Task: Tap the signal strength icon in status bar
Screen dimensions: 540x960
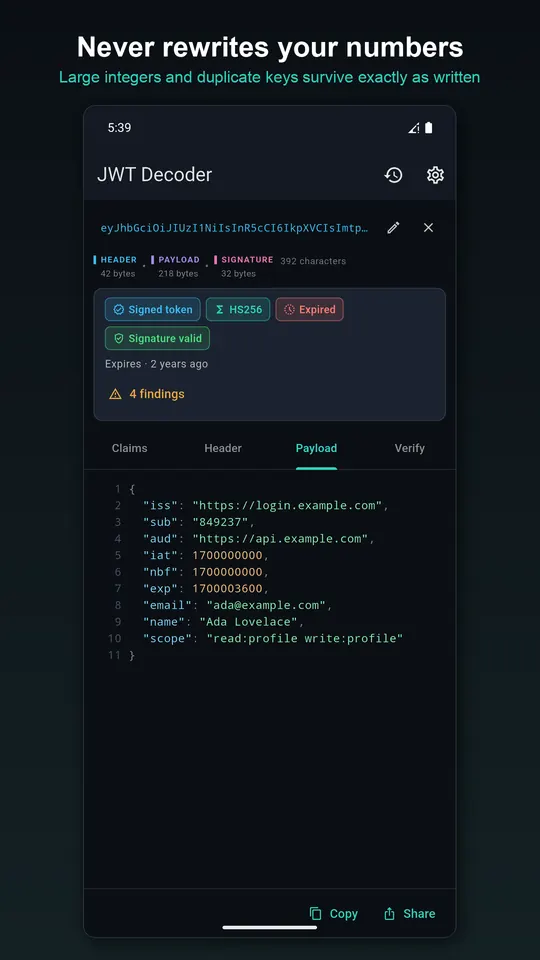Action: pos(414,128)
